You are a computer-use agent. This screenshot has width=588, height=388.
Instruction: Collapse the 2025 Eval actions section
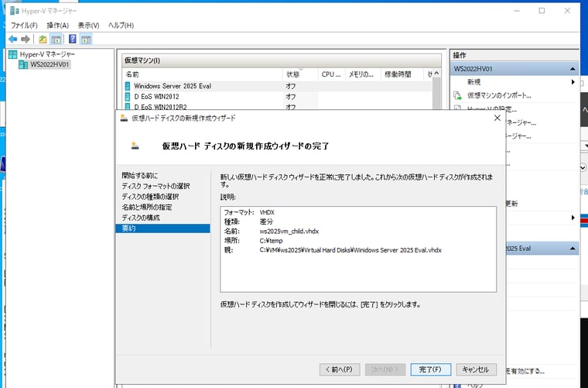pos(573,249)
